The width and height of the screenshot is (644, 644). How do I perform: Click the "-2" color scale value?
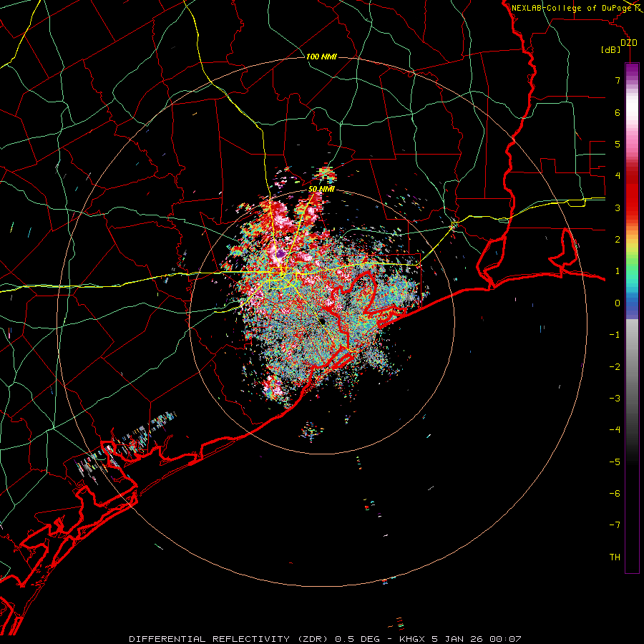pyautogui.click(x=615, y=367)
